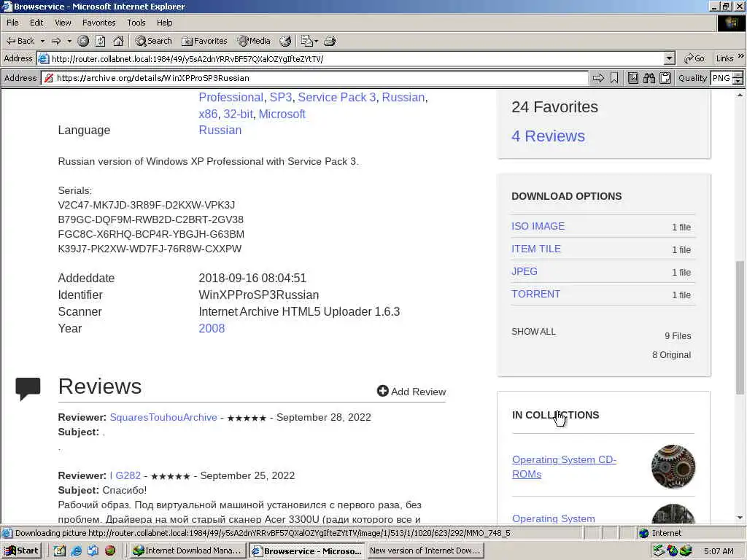Click the insecure lock icon in Browservice address
This screenshot has height=560, width=747.
point(49,78)
